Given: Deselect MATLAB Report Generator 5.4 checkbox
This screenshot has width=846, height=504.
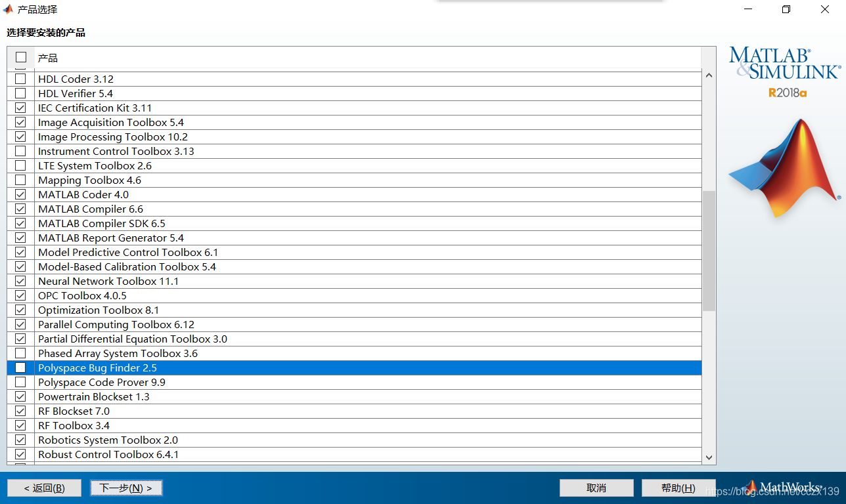Looking at the screenshot, I should (20, 238).
